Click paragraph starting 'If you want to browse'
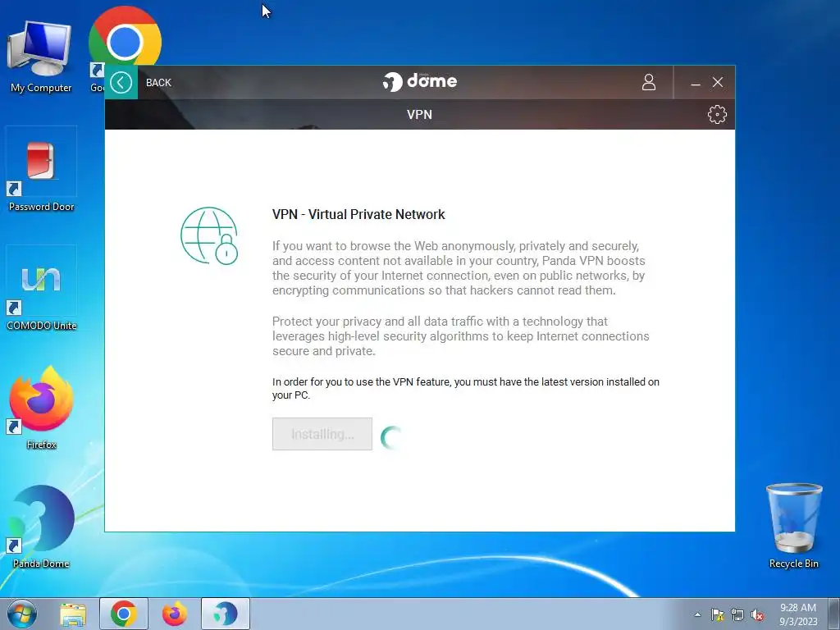The image size is (840, 630). [459, 268]
